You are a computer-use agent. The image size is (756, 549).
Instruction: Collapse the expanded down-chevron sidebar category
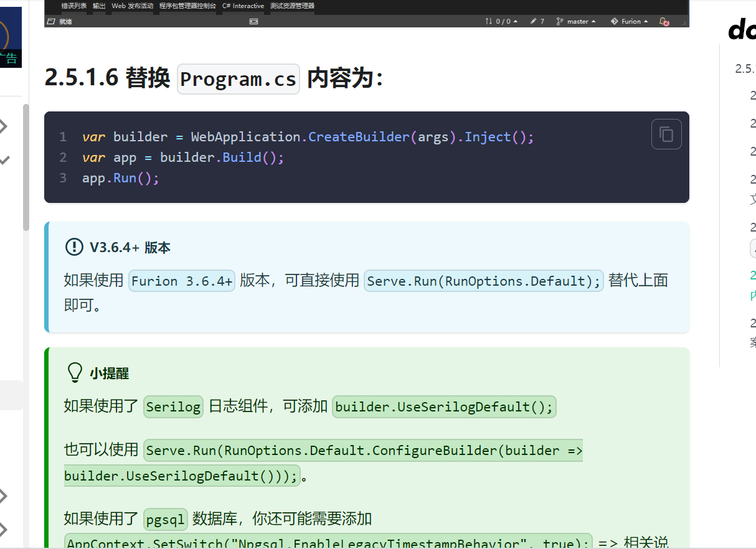4,160
